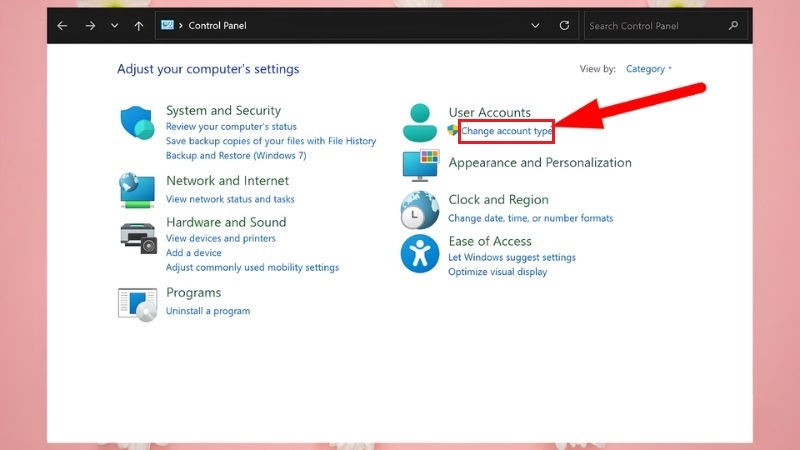
Task: Expand the address bar history dropdown
Action: pos(535,26)
